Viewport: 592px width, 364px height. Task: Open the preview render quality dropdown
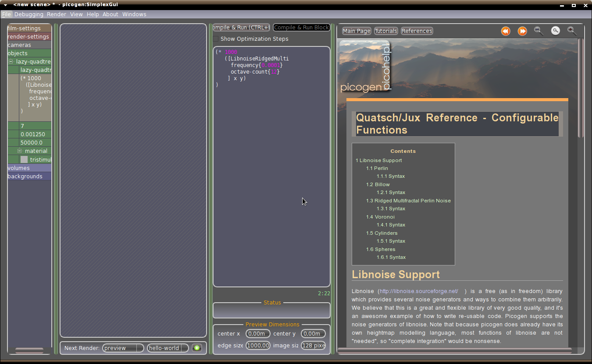click(123, 348)
